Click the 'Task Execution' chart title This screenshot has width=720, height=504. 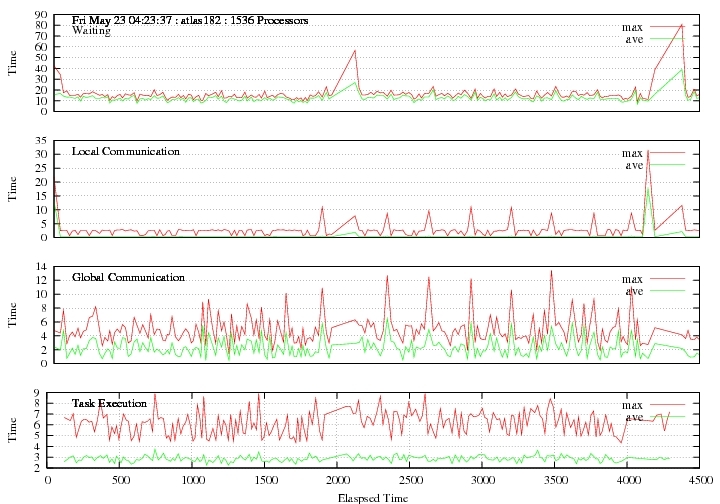click(x=109, y=403)
